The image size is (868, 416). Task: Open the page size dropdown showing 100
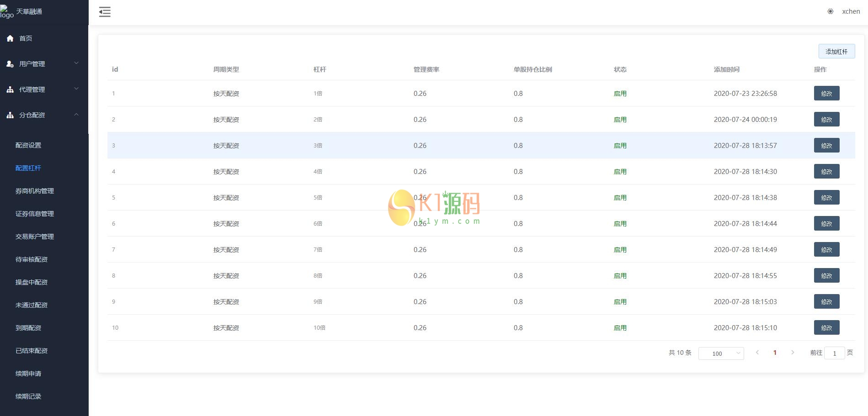click(721, 353)
